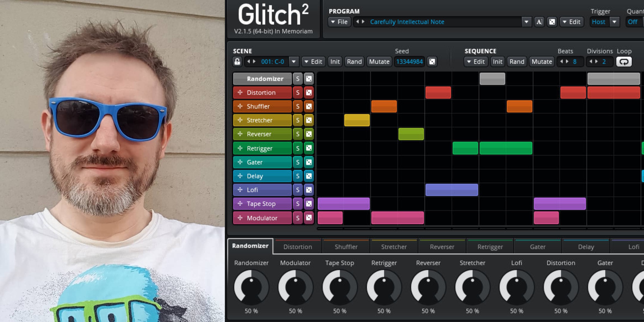
Task: Select the blue Lofi block in the sequencer
Action: 452,190
